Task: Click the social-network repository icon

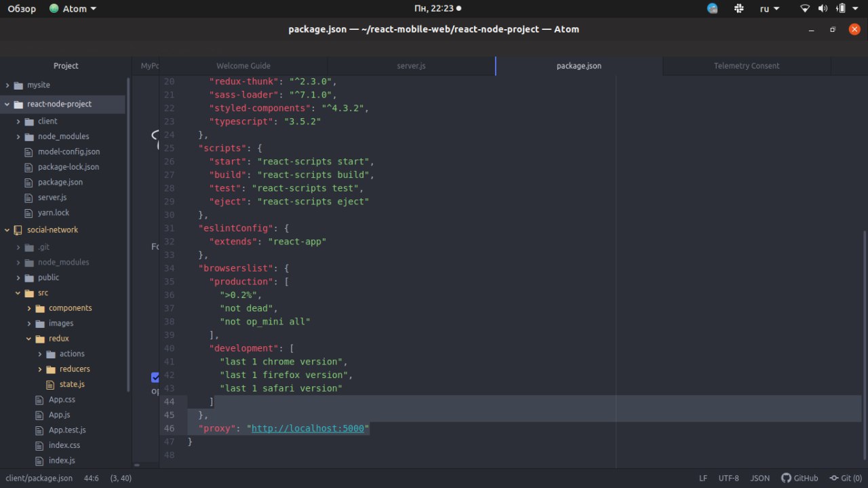Action: [x=18, y=230]
